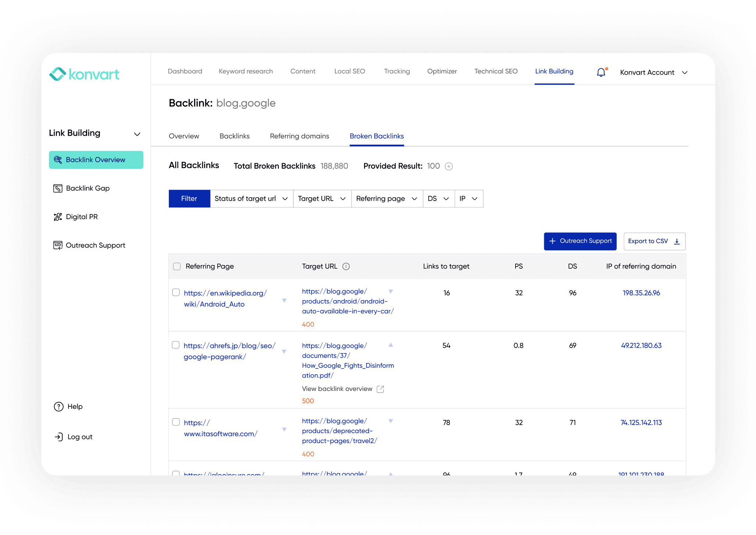Viewport: 756px width, 535px height.
Task: Go to Technical SEO menu
Action: [496, 71]
